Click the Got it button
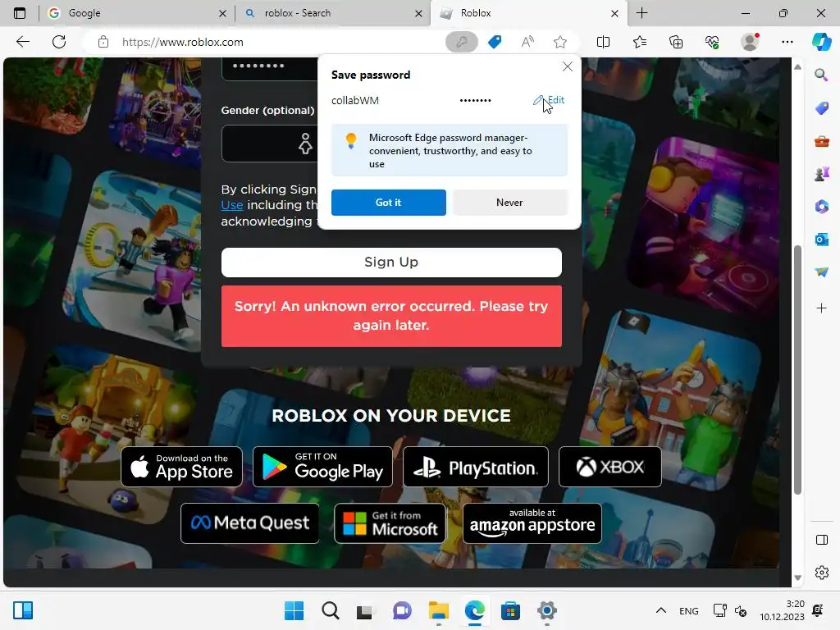 tap(388, 203)
